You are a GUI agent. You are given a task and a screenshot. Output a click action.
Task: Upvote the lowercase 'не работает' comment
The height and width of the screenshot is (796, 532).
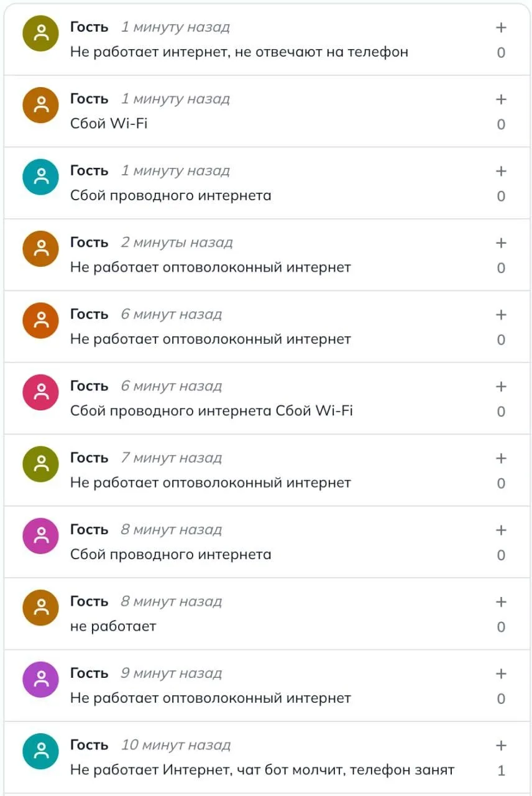point(501,602)
